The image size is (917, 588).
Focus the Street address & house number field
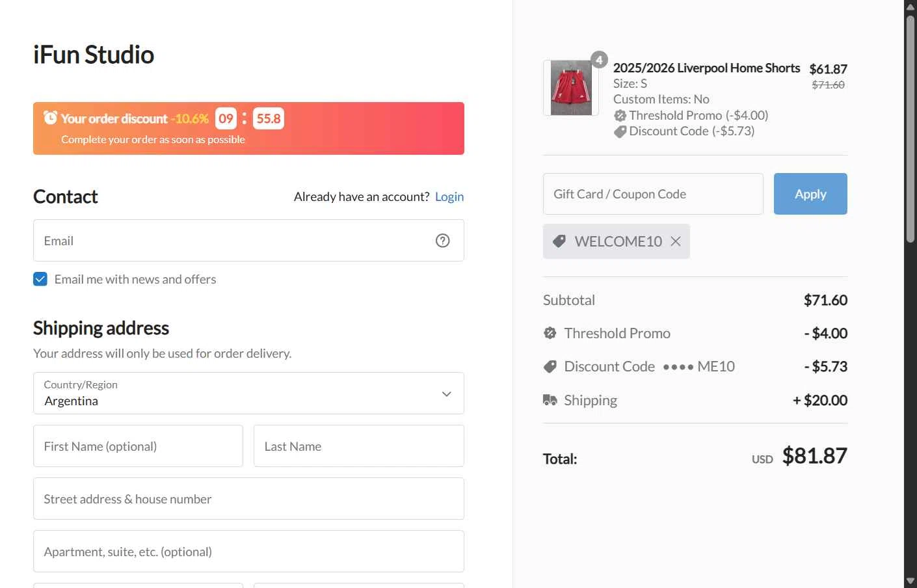248,499
